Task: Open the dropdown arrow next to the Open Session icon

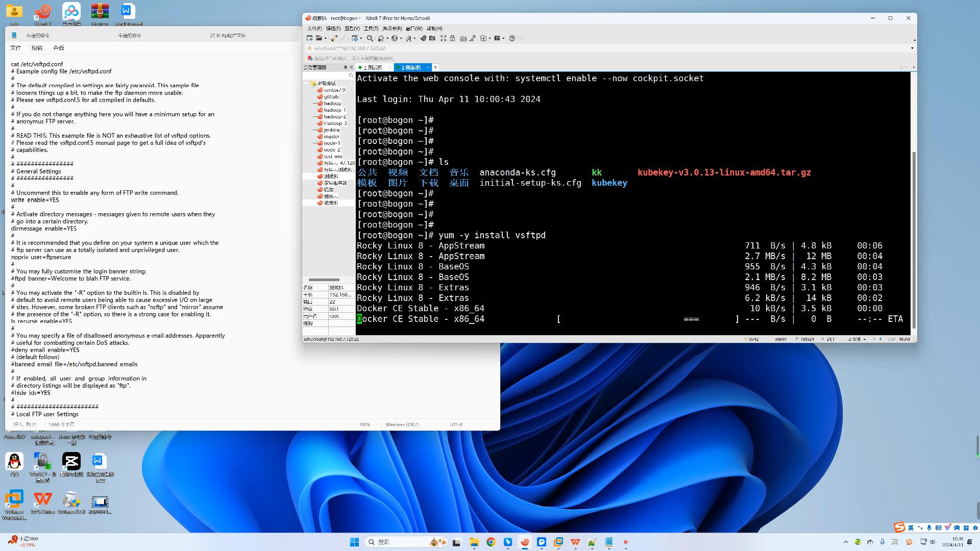Action: click(326, 38)
